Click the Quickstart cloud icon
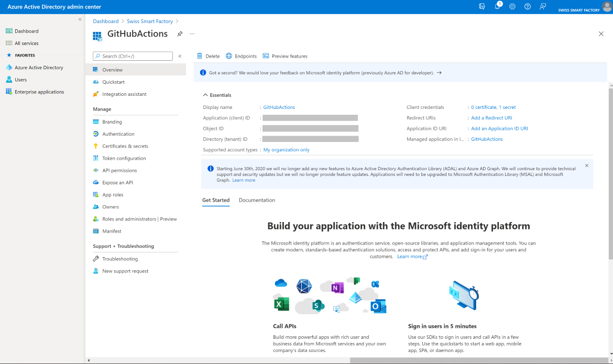This screenshot has width=613, height=364. [96, 82]
